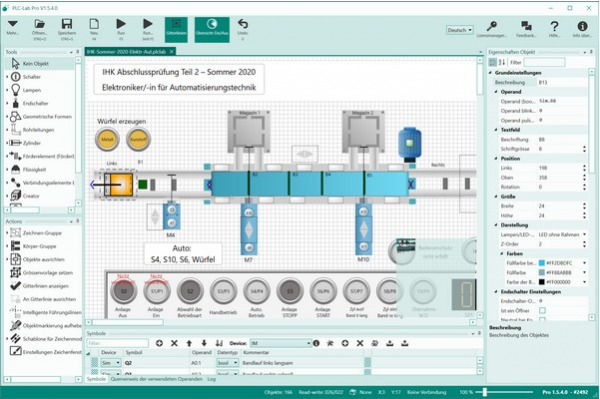Select the Lampen tool in Tools panel

tap(32, 90)
